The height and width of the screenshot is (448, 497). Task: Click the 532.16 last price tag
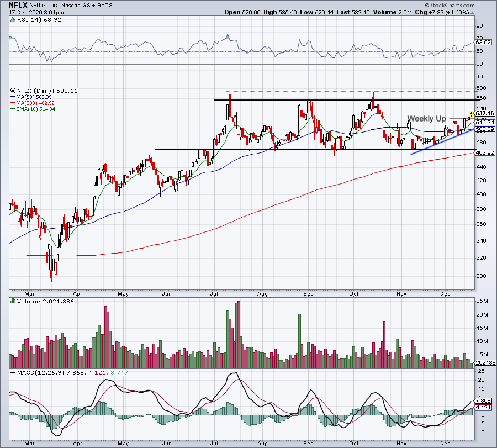485,113
